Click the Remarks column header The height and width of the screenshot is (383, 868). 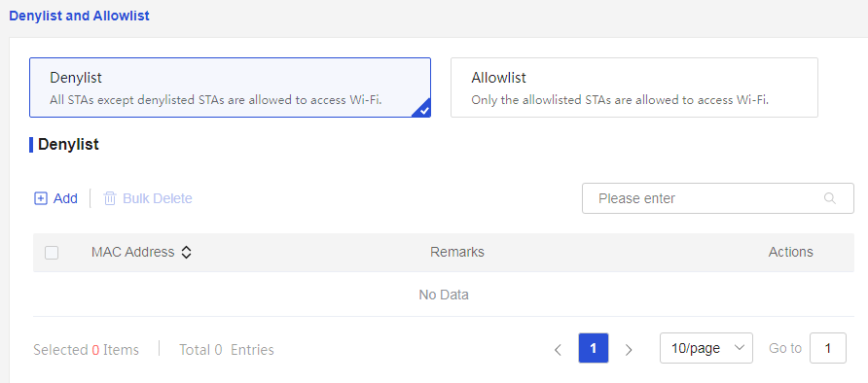coord(457,253)
